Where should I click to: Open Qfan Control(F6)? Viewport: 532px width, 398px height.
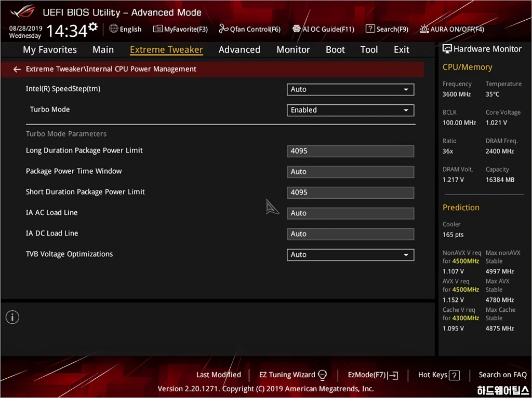[250, 29]
